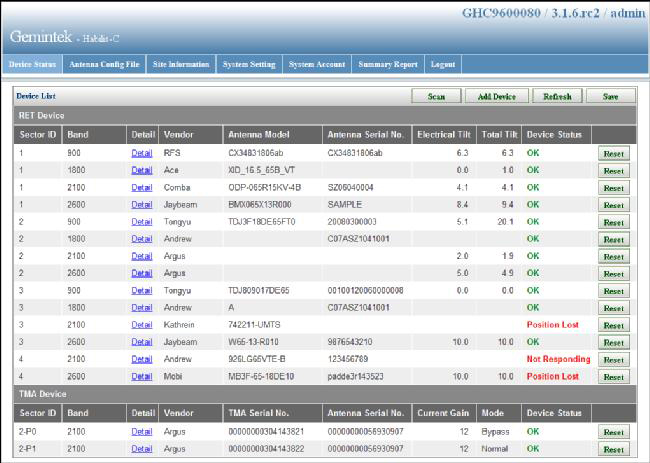Screen dimensions: 650x463
Task: Open Detail for sector 3 Jaybeam device
Action: click(142, 342)
